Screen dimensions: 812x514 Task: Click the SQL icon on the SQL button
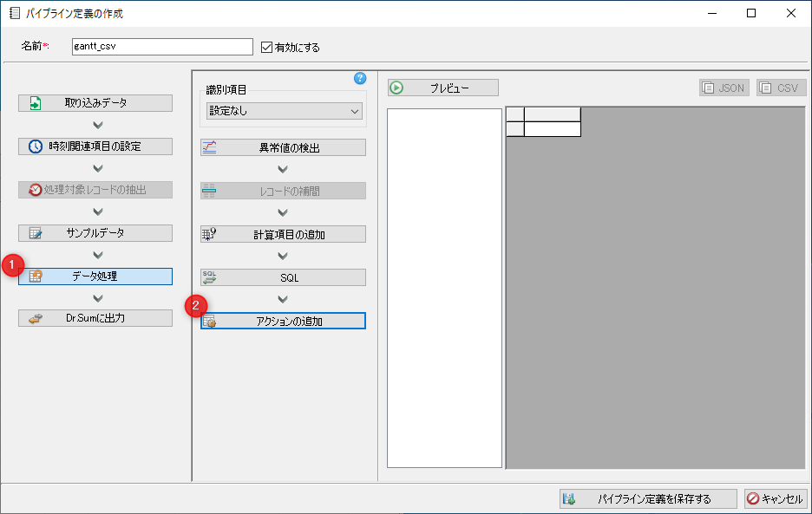point(209,277)
